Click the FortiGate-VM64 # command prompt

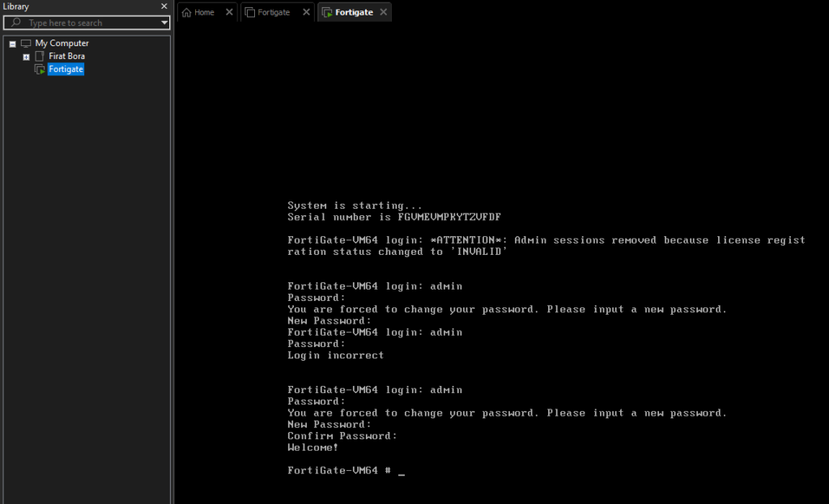click(339, 470)
